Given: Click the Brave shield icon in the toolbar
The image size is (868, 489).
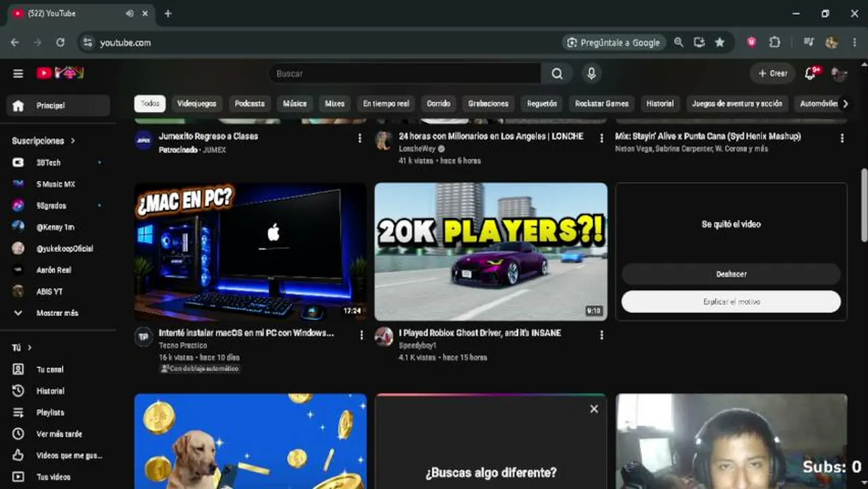Looking at the screenshot, I should coord(751,42).
